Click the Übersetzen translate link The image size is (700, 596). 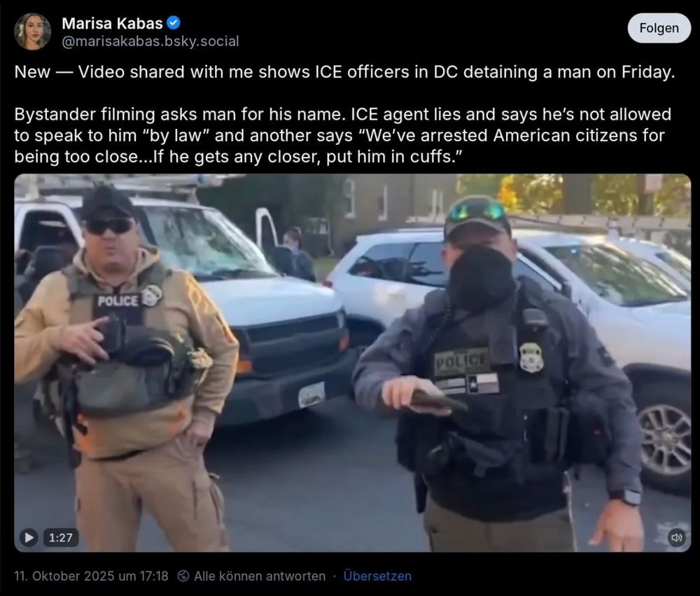pyautogui.click(x=377, y=576)
